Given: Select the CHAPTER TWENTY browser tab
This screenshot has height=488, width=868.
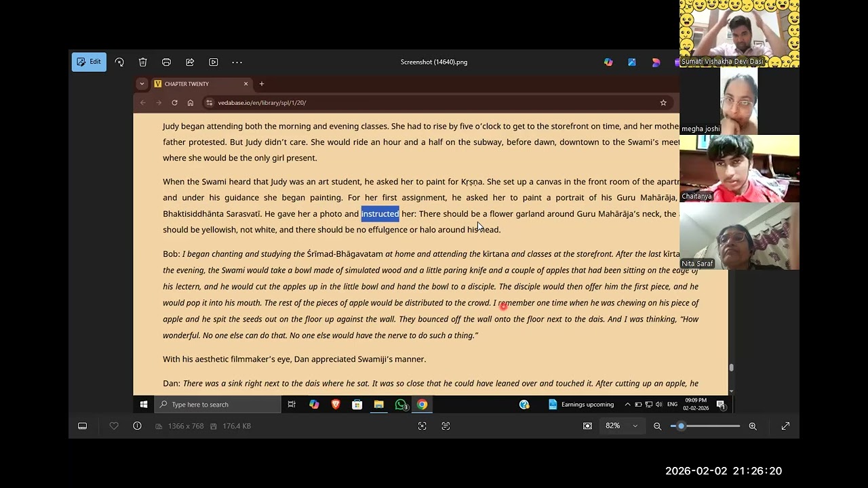Looking at the screenshot, I should click(201, 84).
